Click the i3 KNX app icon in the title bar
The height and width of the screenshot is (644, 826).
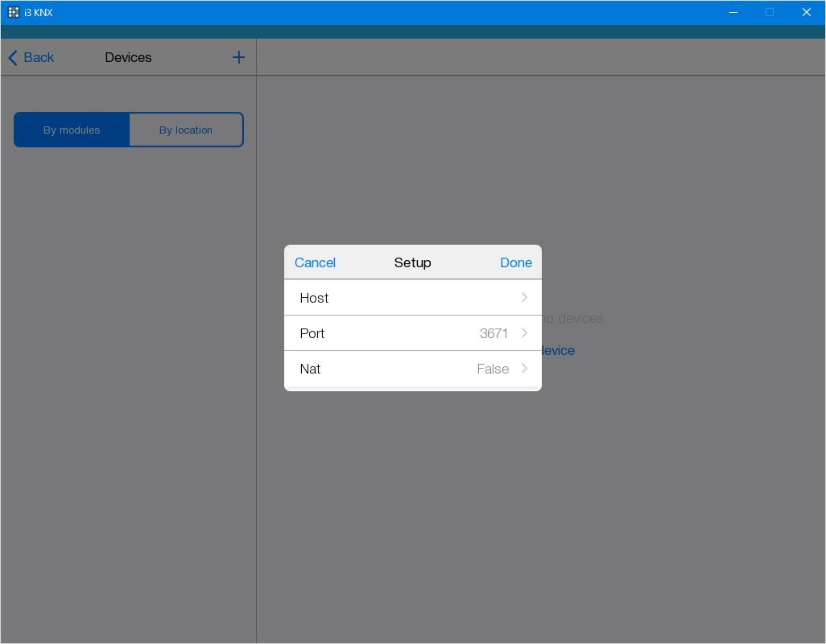coord(14,12)
